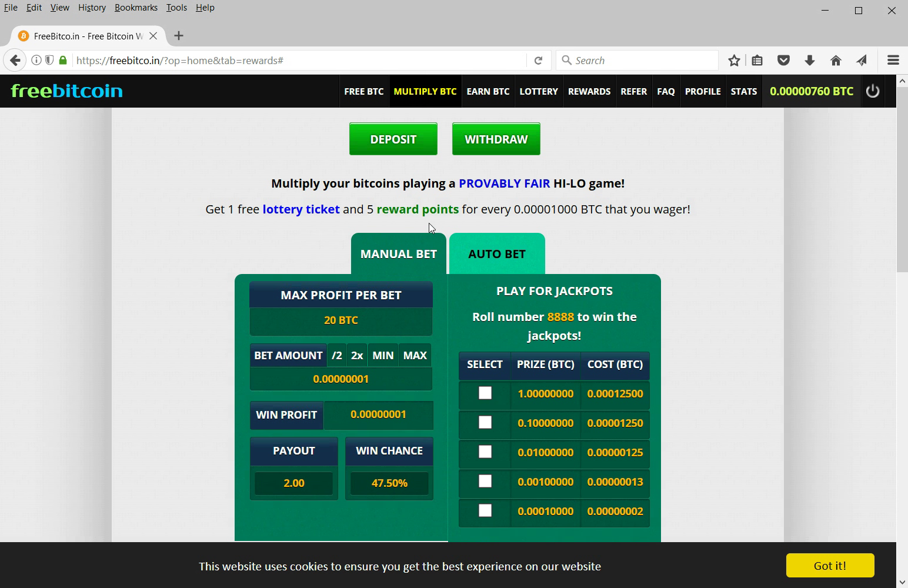This screenshot has width=908, height=588.
Task: Open the Downloads arrow icon
Action: [810, 60]
